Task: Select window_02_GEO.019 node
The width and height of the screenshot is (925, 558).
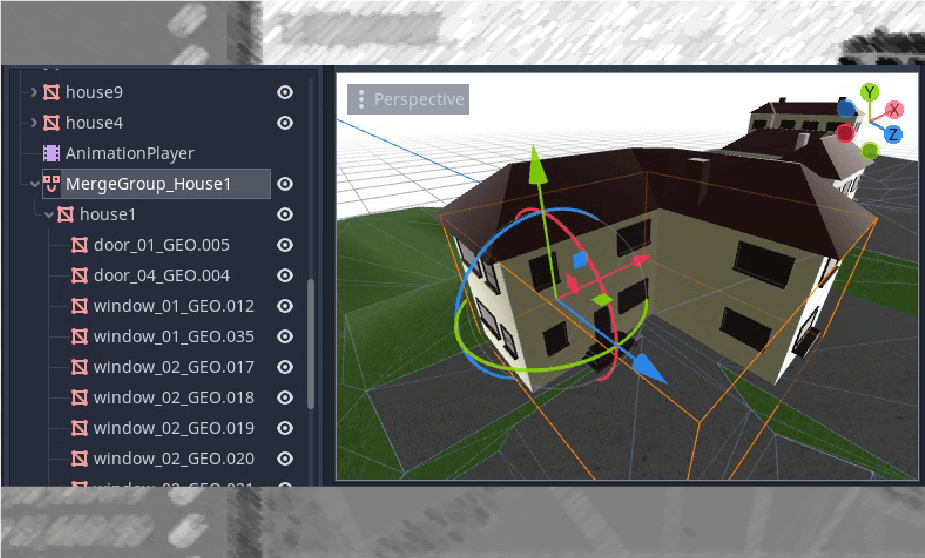Action: (x=173, y=428)
